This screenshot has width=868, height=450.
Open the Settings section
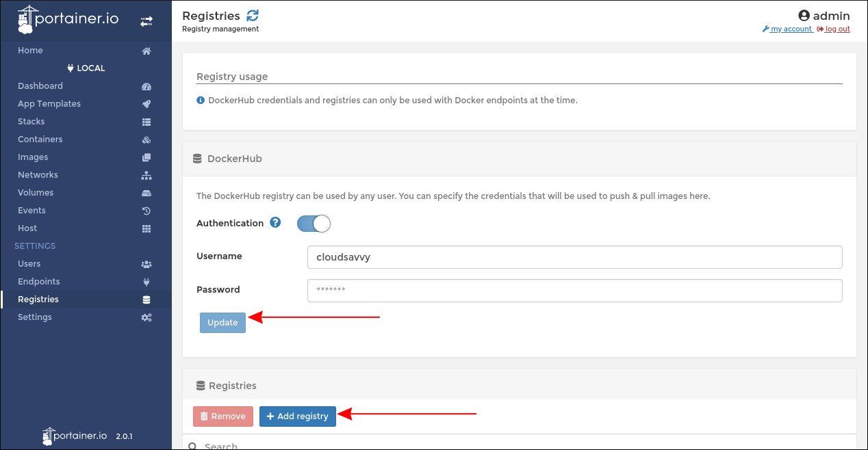point(35,317)
